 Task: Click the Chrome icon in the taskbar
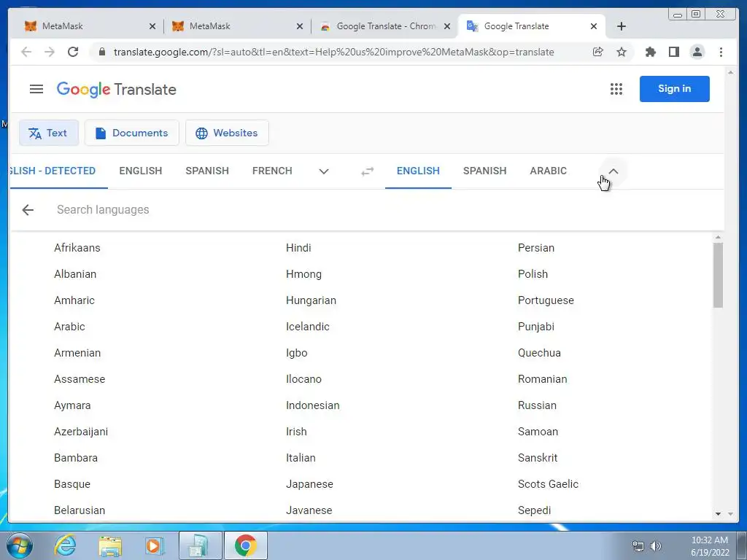(x=245, y=545)
